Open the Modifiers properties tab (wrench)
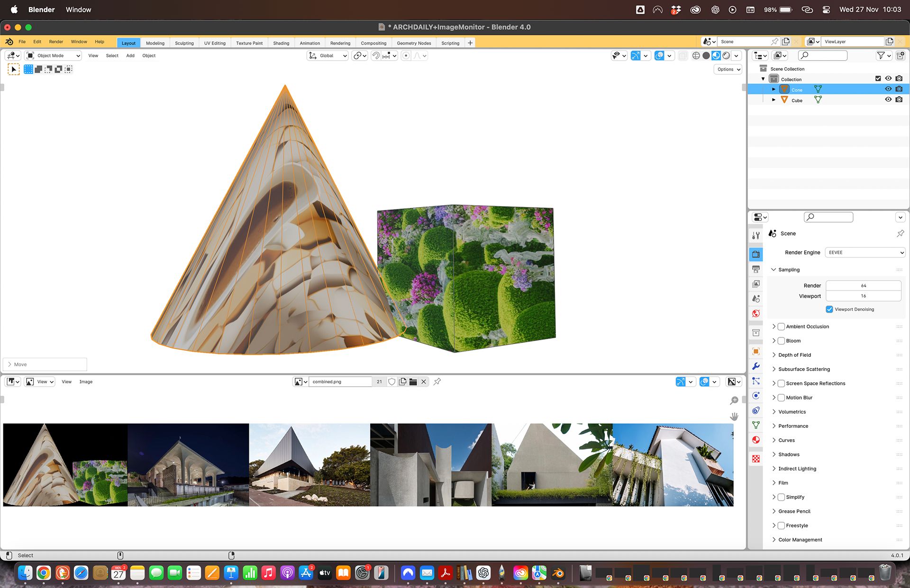This screenshot has width=910, height=588. (756, 366)
